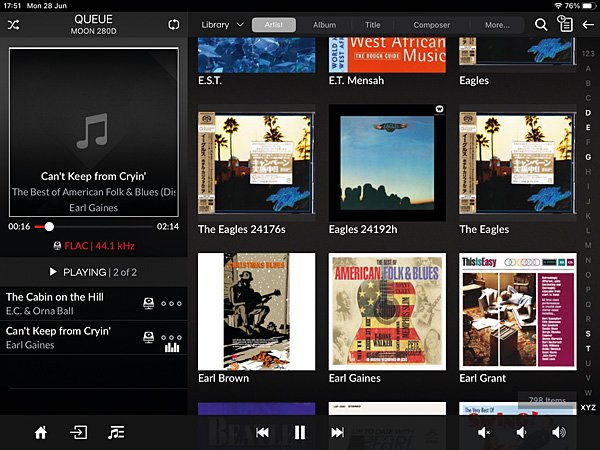Click source icon for The Cabin on the Hill

148,303
